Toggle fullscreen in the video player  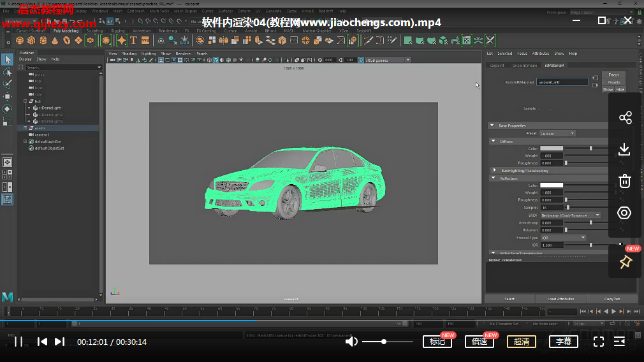599,342
